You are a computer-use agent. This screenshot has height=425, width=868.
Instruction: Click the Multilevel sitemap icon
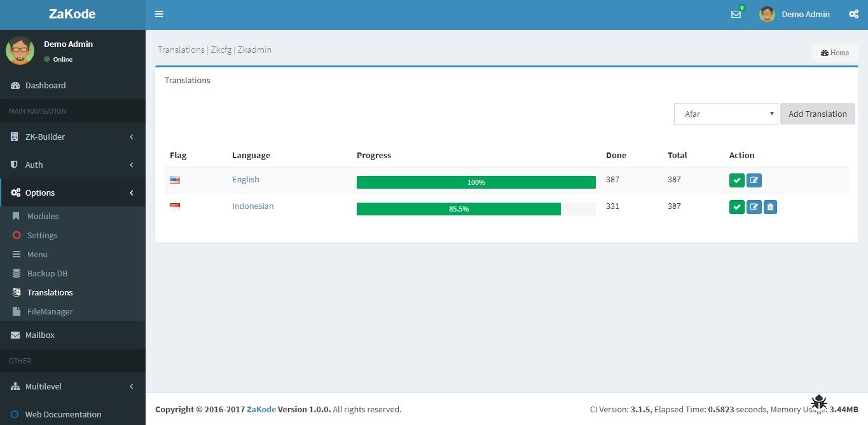(x=15, y=386)
